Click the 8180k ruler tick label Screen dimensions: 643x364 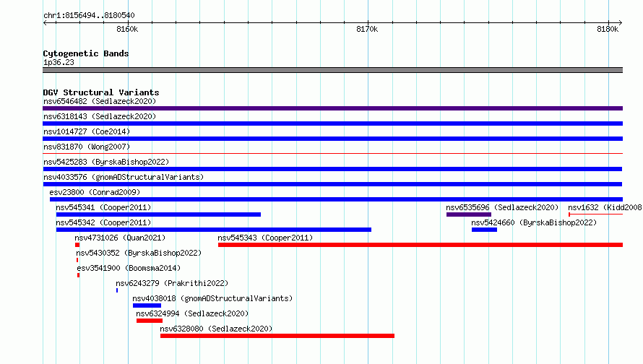608,29
